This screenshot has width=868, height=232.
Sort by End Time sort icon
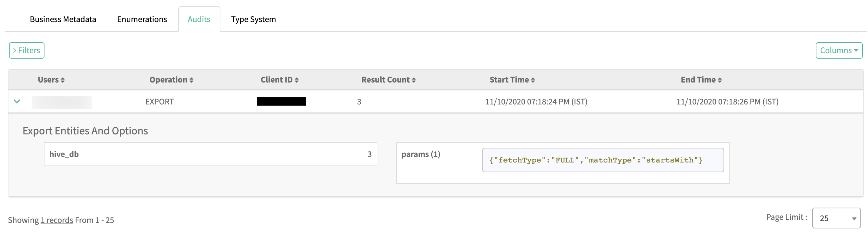pos(720,80)
